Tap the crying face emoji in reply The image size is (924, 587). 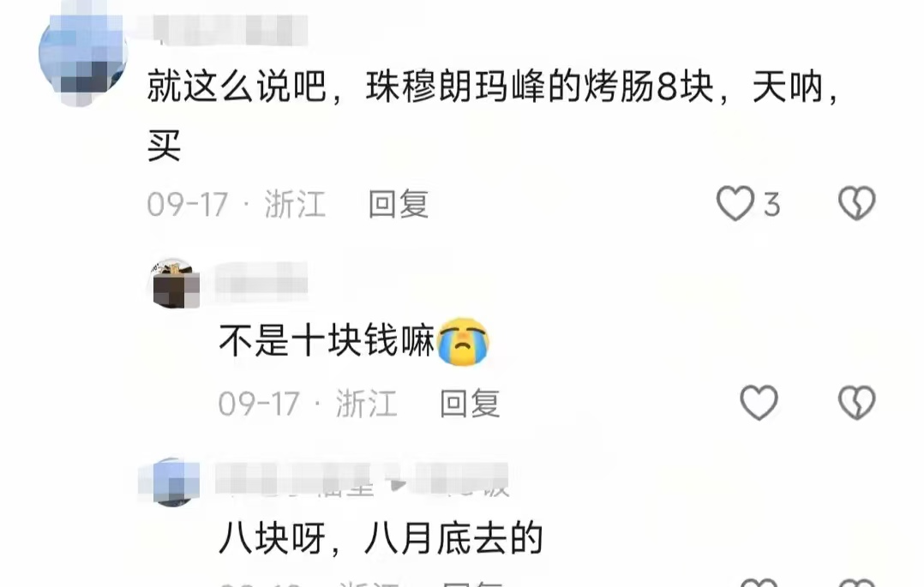pos(463,341)
